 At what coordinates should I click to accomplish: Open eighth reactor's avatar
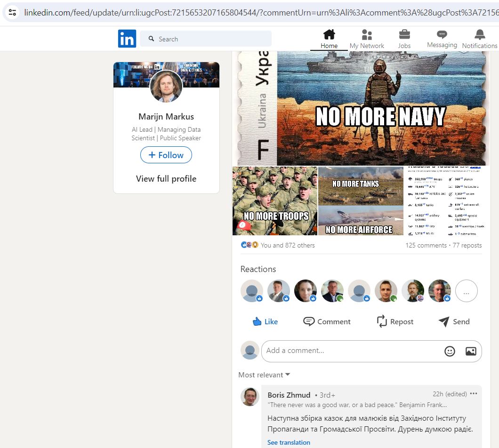pyautogui.click(x=440, y=291)
